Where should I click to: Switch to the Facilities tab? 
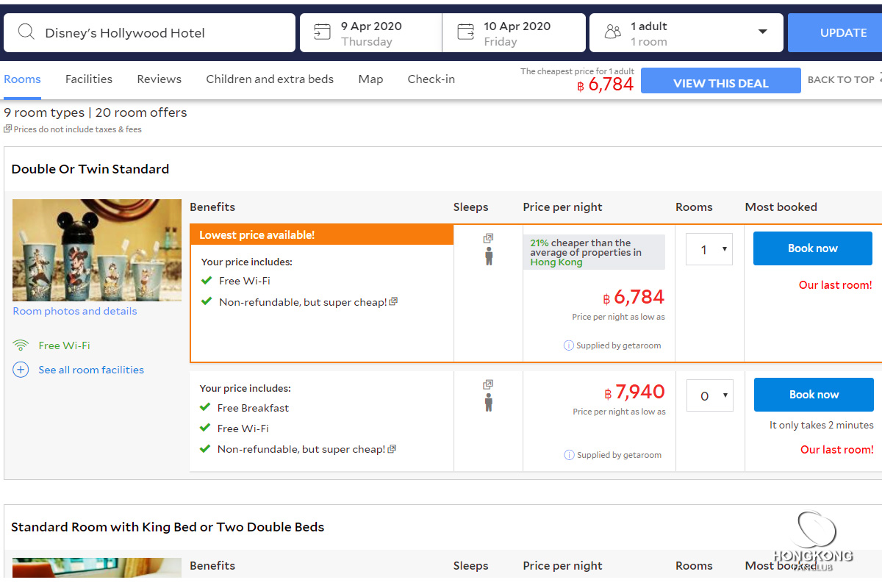(x=89, y=79)
